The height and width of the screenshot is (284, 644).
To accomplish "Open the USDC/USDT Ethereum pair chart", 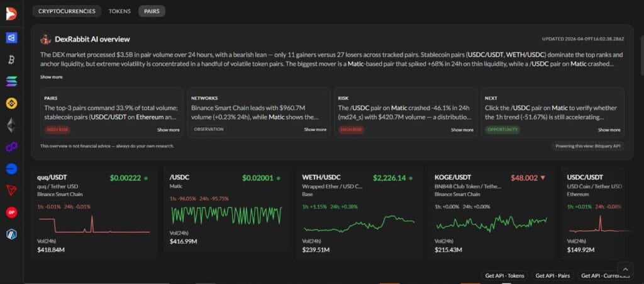I will point(599,224).
